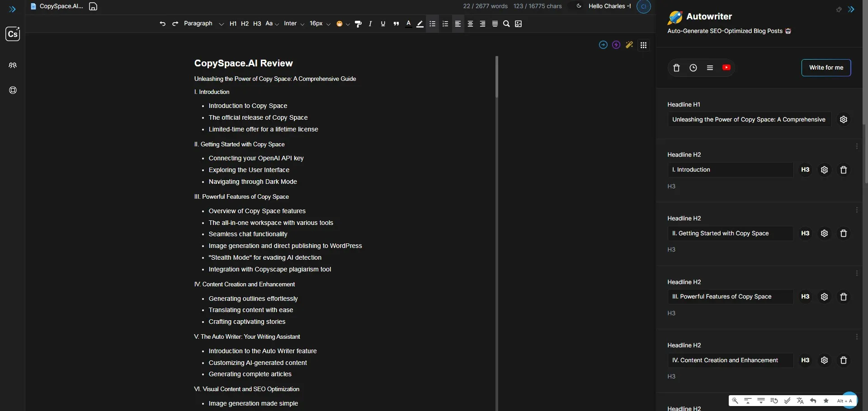This screenshot has width=868, height=411.
Task: Toggle bulleted list formatting
Action: point(433,24)
